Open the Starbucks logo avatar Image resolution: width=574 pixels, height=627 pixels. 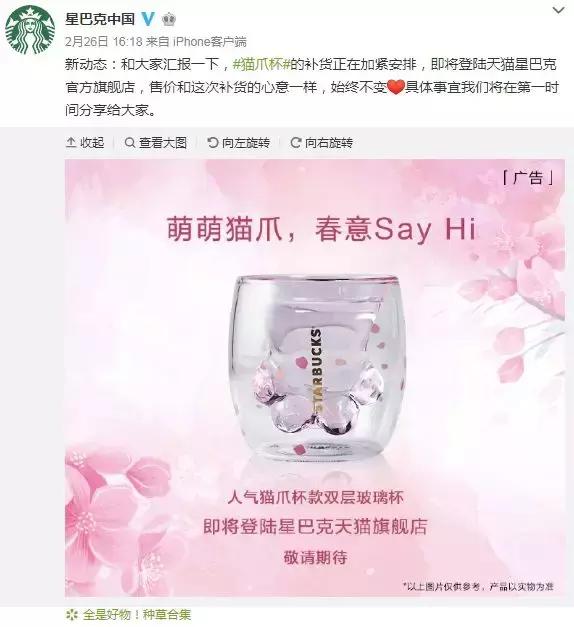(x=30, y=30)
